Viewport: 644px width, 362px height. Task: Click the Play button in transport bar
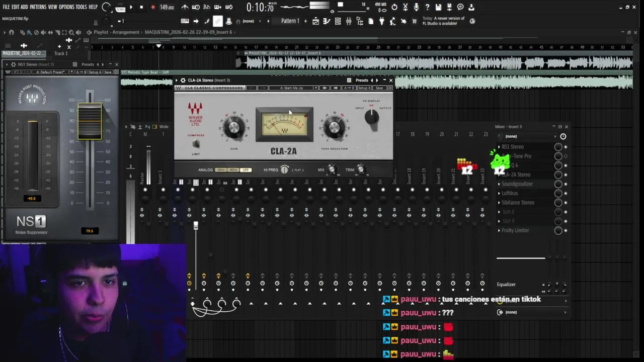pos(131,7)
